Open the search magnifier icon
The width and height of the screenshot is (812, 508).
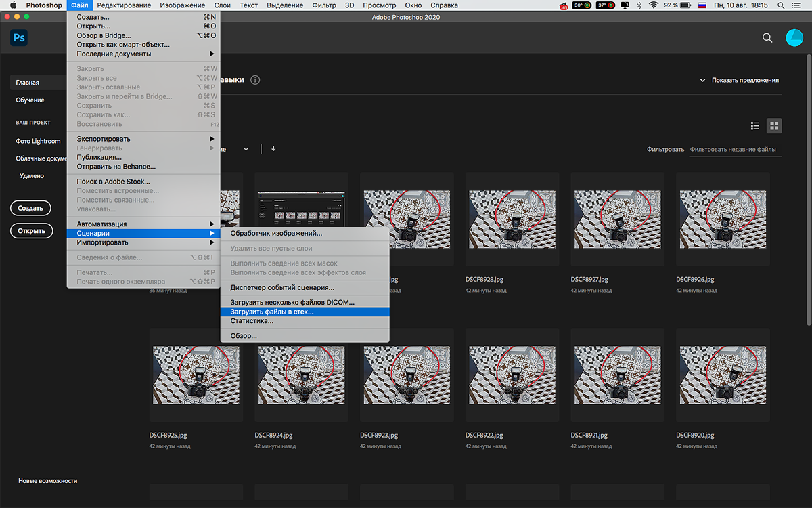[767, 38]
